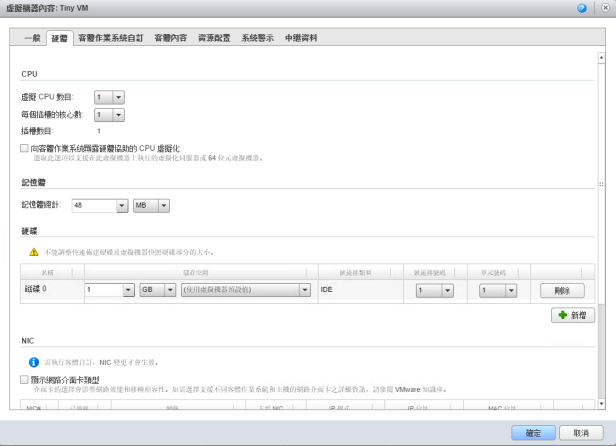
Task: Click the scroll down arrow
Action: pyautogui.click(x=601, y=404)
